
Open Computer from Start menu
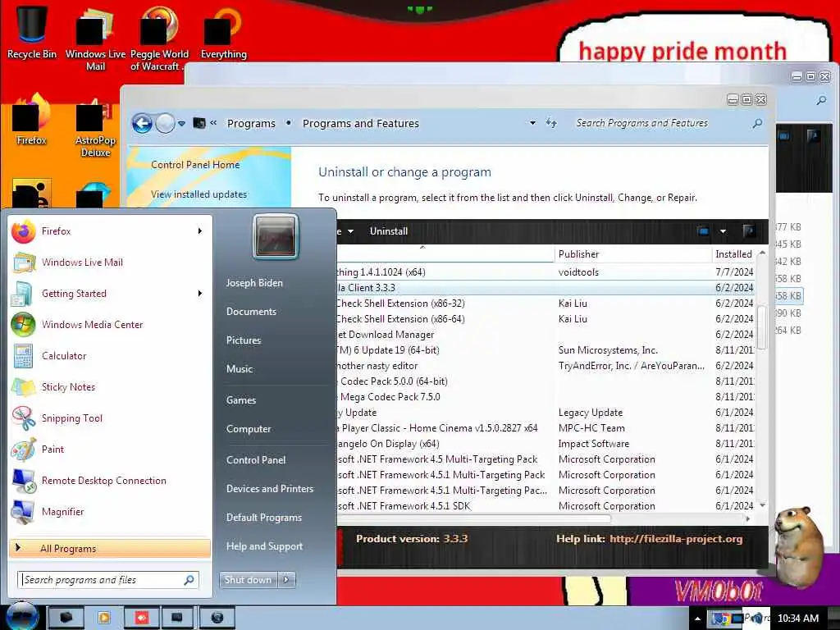249,429
